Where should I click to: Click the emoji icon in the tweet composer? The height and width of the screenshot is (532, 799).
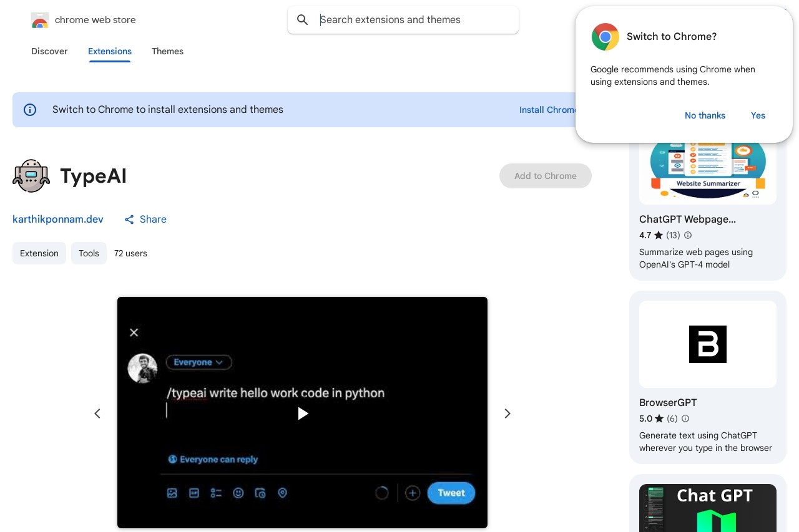[x=238, y=493]
